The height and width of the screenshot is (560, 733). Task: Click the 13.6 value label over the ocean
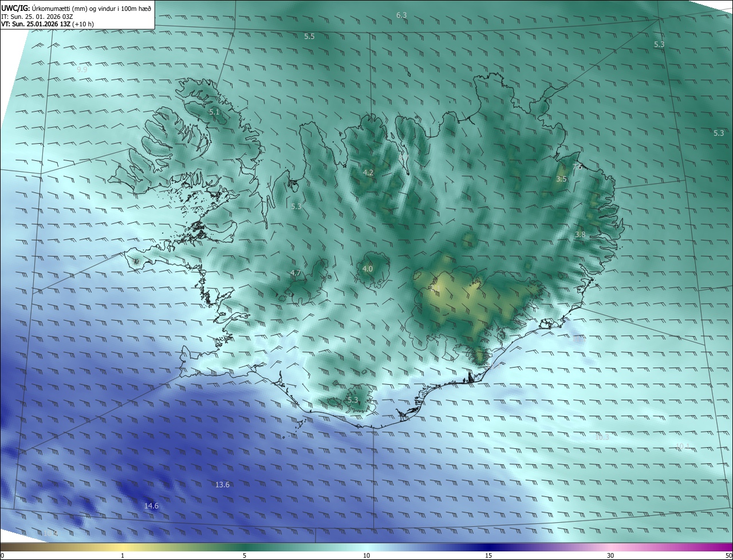pos(222,485)
